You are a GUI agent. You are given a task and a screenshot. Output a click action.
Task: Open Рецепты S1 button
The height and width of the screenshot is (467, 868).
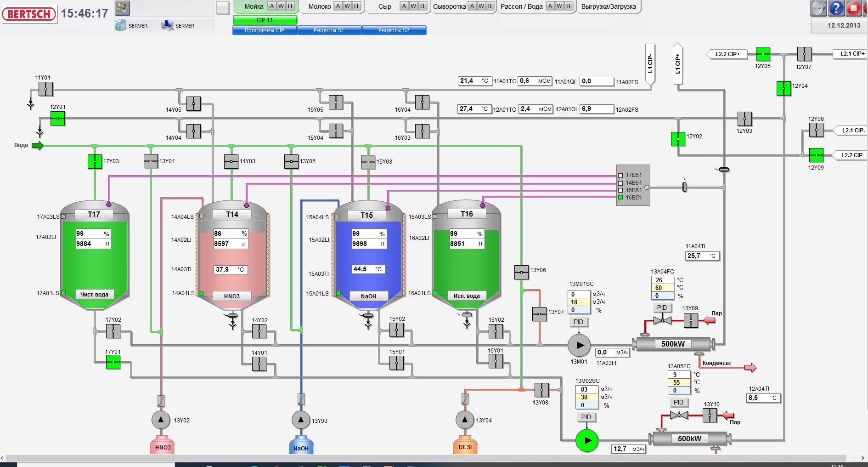coord(329,30)
